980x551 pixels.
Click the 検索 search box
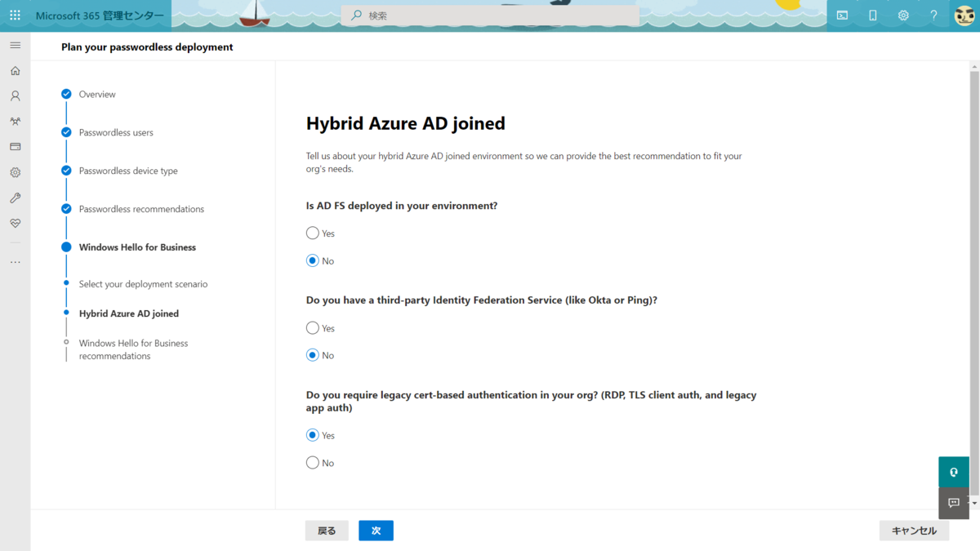[x=490, y=16]
